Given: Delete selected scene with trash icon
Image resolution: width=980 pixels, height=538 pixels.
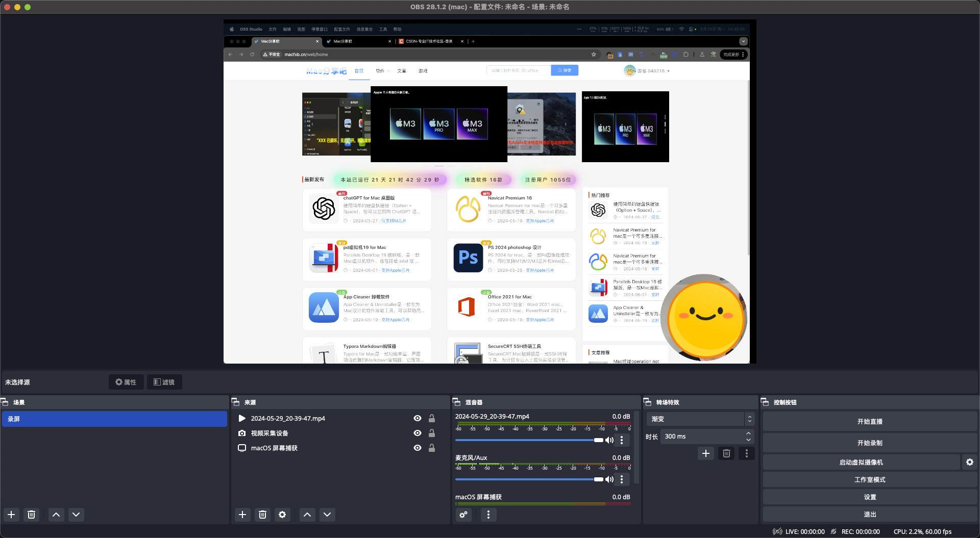Looking at the screenshot, I should pos(31,515).
